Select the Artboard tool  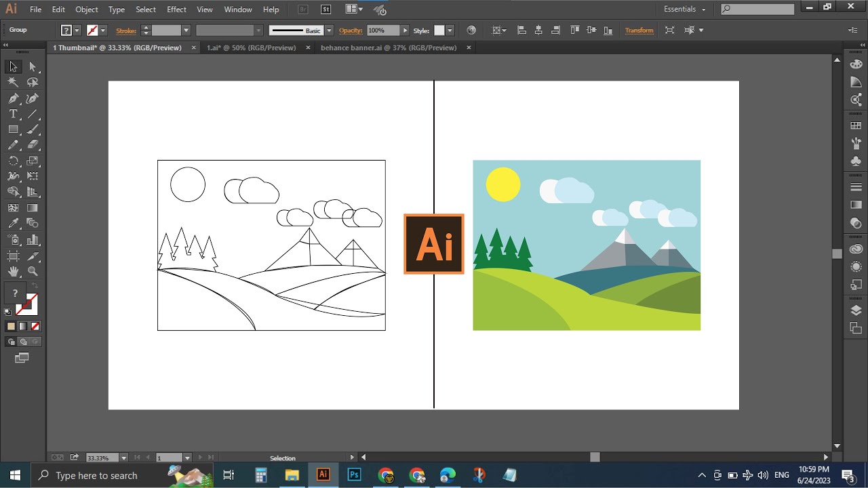click(x=13, y=256)
